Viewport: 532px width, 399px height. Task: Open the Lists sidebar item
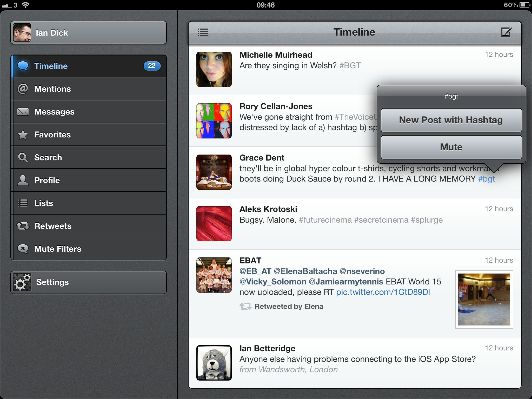coord(89,203)
